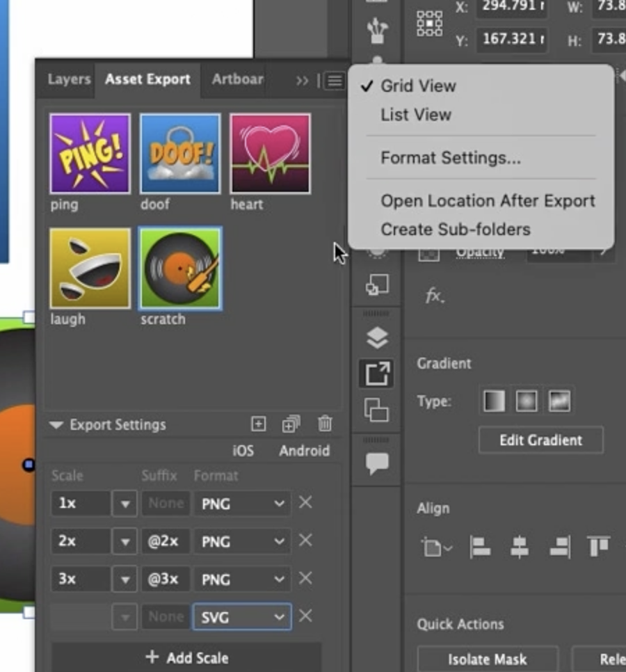
Task: Toggle Open Location After Export
Action: pyautogui.click(x=488, y=201)
